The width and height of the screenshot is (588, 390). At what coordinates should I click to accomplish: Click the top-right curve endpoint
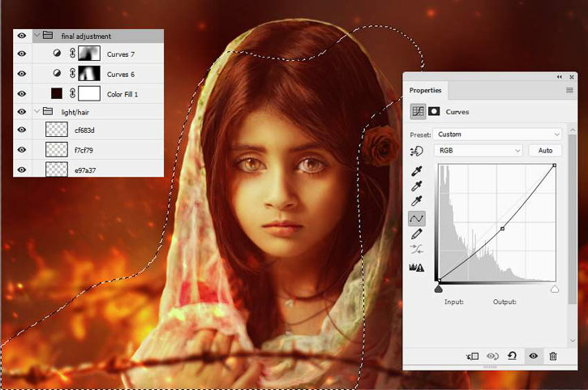click(554, 165)
